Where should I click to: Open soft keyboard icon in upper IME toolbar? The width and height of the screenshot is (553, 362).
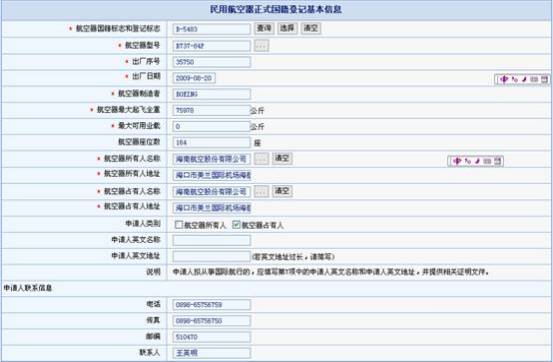tap(534, 79)
